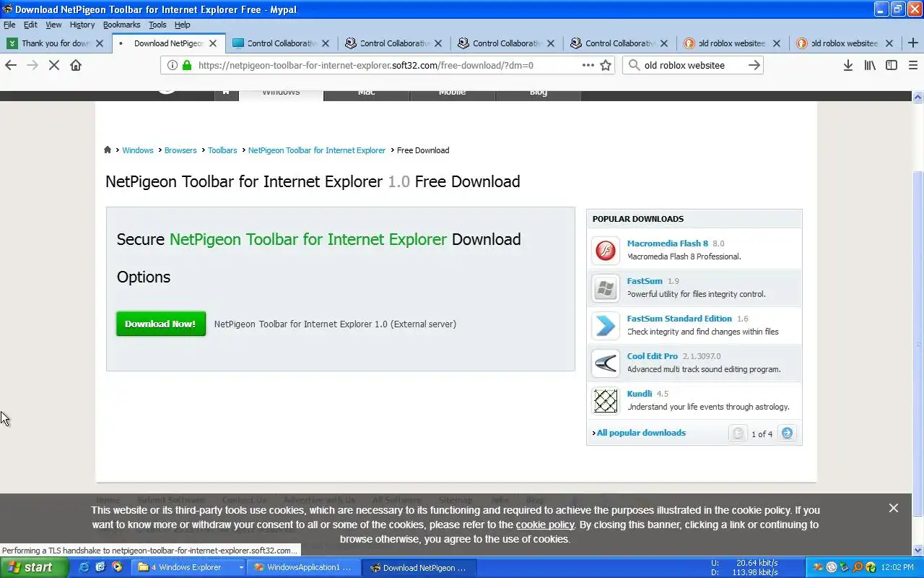Viewport: 924px width, 578px height.
Task: Open the Edit menu
Action: [x=30, y=25]
